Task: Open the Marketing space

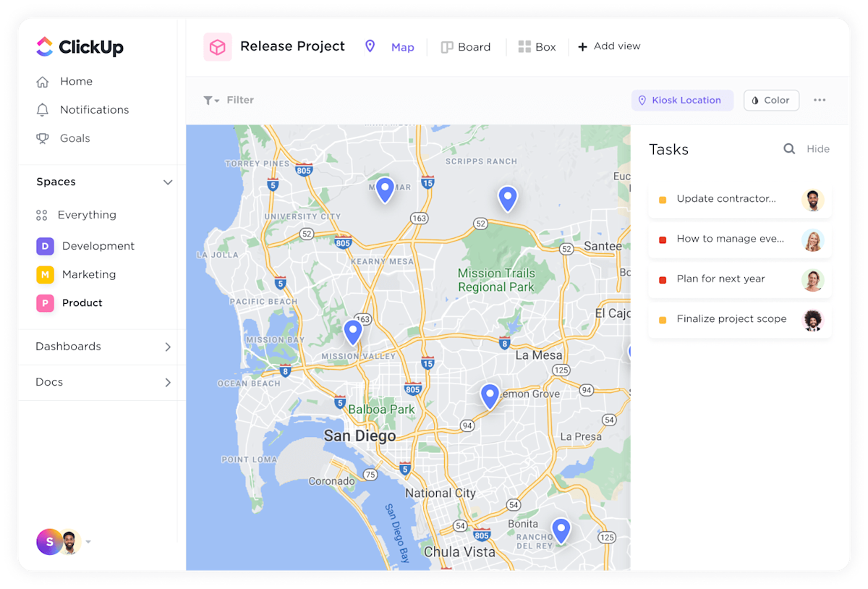Action: coord(88,274)
